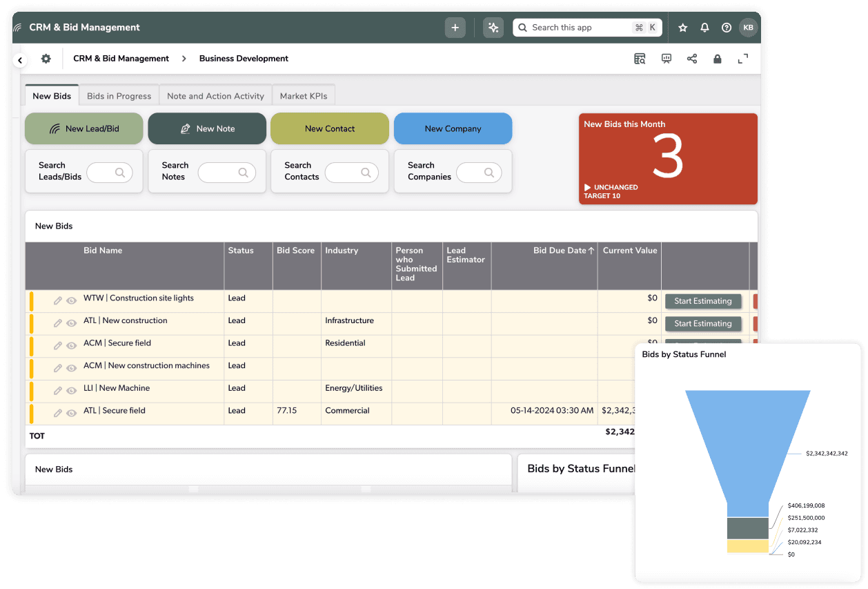Select the New Bids tab
Screen dimensions: 868x589
coord(52,95)
